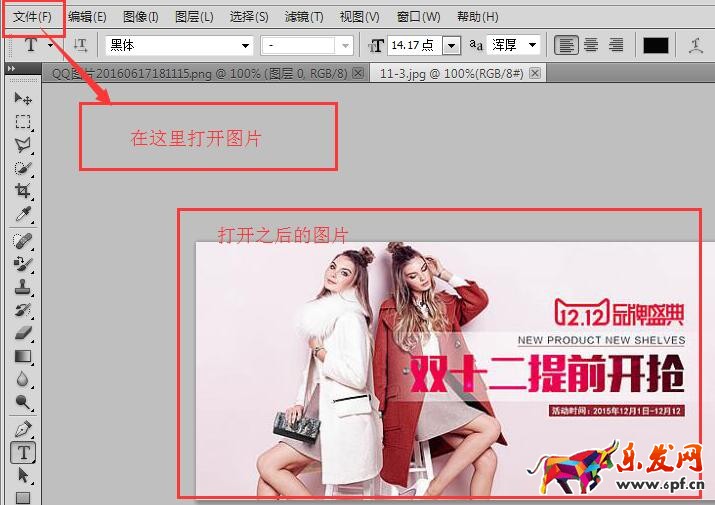Screen dimensions: 715x505
Task: Pick the Polygonal Lasso tool
Action: (23, 145)
